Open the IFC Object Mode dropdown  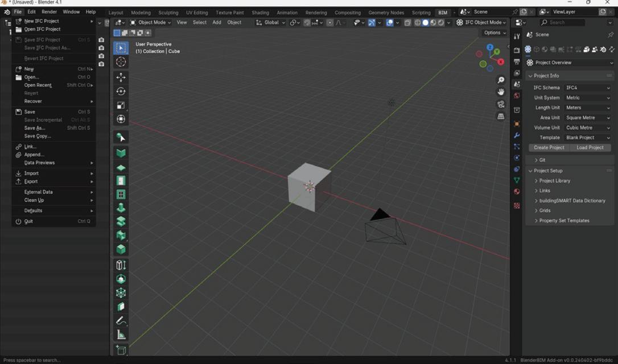point(481,22)
